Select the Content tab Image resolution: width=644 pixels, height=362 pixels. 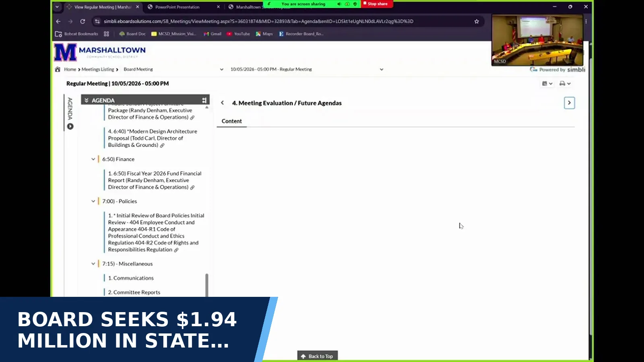[232, 121]
